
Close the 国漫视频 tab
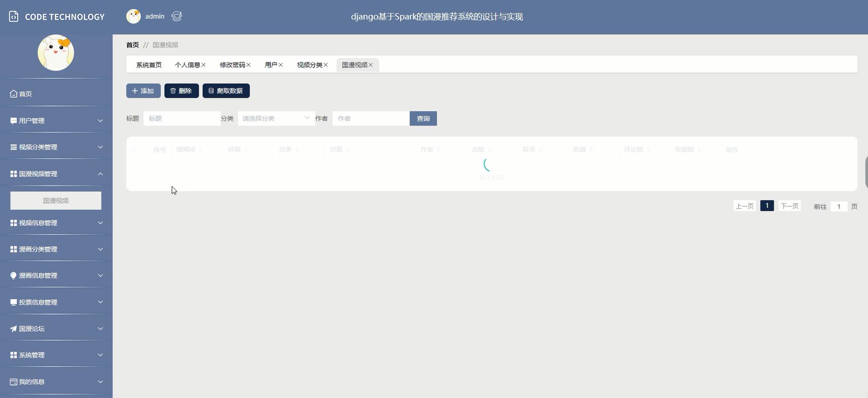coord(371,65)
